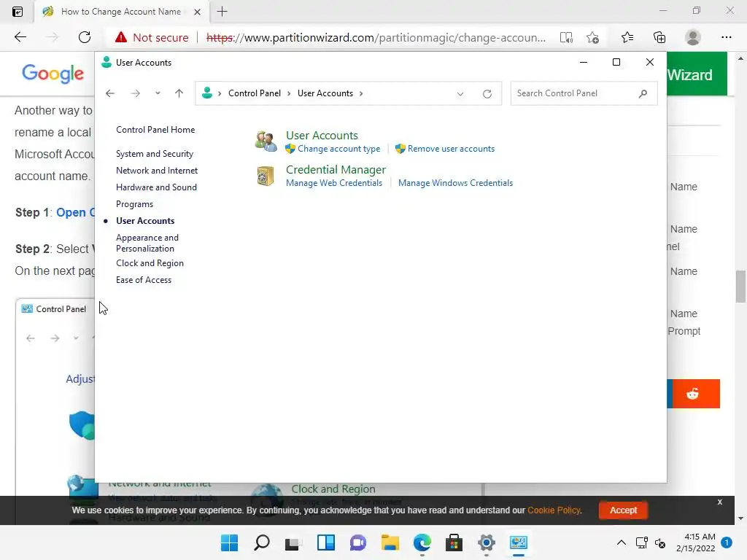Open Settings gear on taskbar

[x=487, y=542]
